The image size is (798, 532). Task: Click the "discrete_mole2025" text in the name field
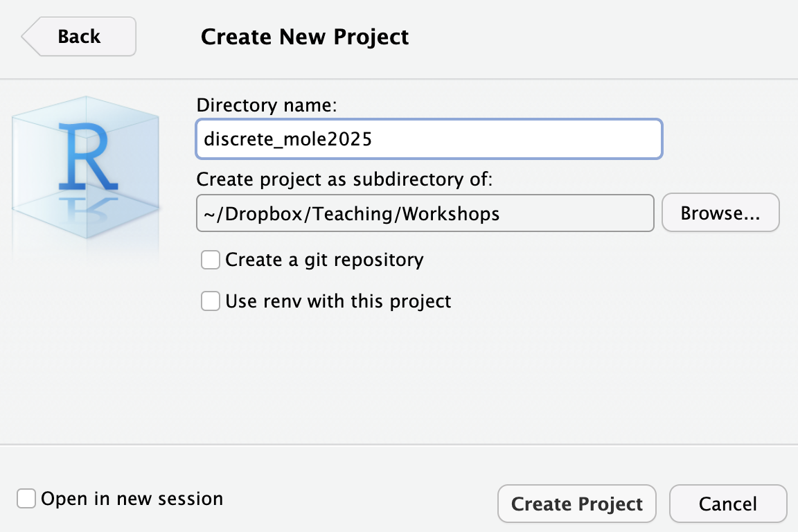(287, 139)
